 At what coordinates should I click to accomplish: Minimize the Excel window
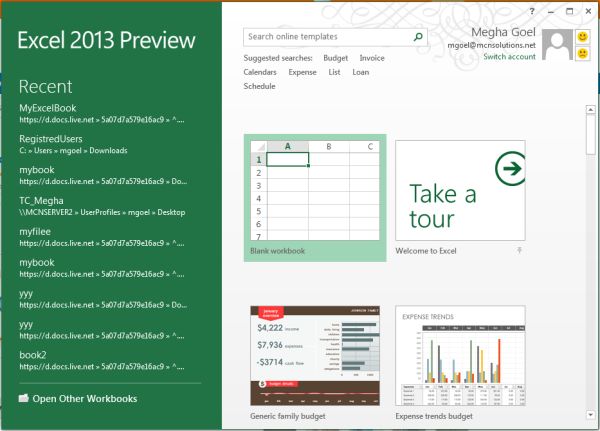click(x=551, y=11)
